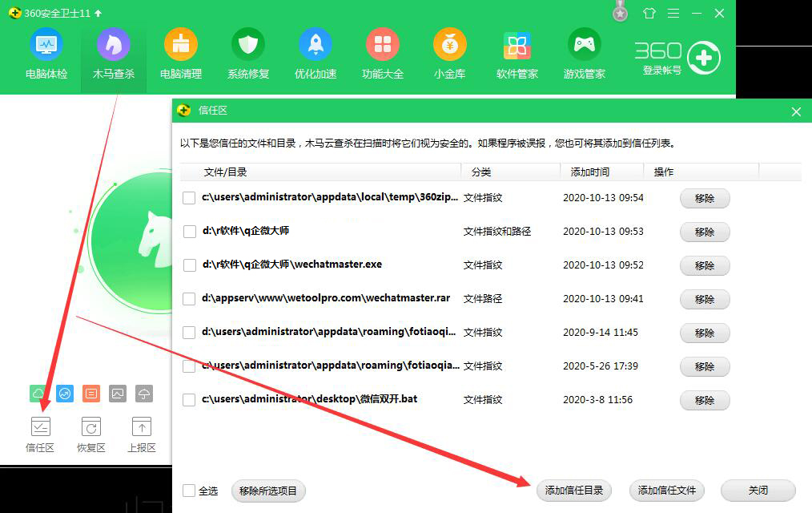Screen dimensions: 812x513
Task: Click the 文件指纹和路径 category cell
Action: tap(497, 232)
